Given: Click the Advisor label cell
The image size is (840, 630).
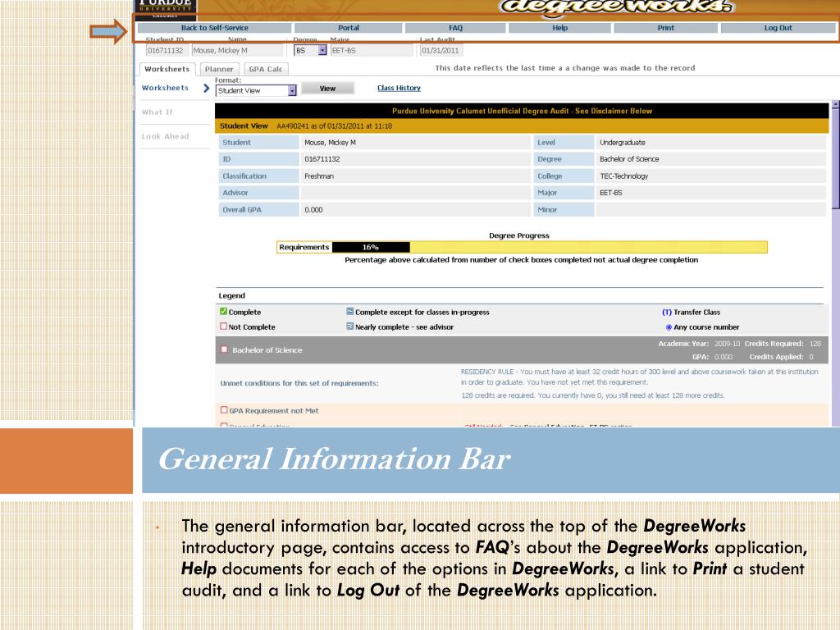Looking at the screenshot, I should point(258,193).
